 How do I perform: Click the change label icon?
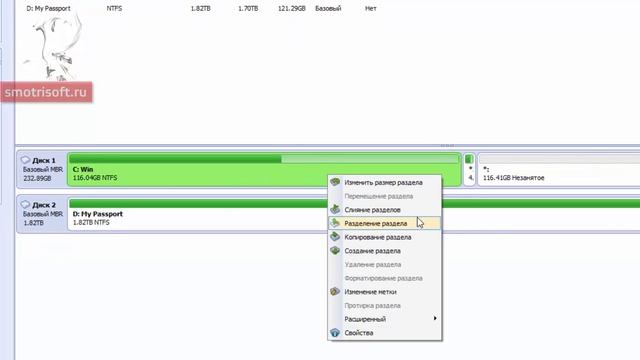(335, 291)
